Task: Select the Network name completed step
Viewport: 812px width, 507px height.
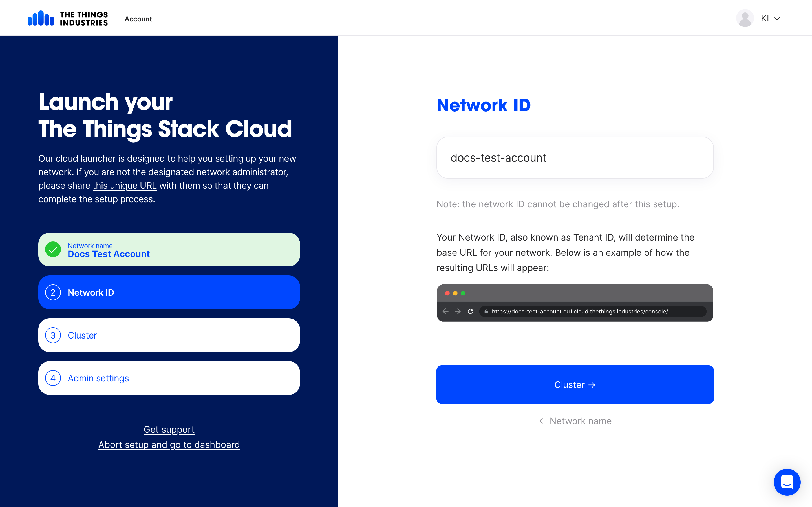Action: pos(169,249)
